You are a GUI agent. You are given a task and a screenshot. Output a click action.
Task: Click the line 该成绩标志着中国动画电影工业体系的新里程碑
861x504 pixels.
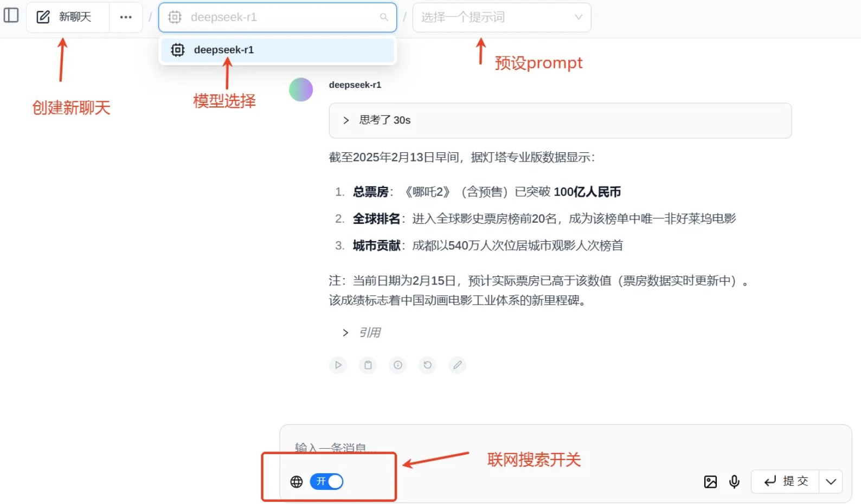pos(458,301)
